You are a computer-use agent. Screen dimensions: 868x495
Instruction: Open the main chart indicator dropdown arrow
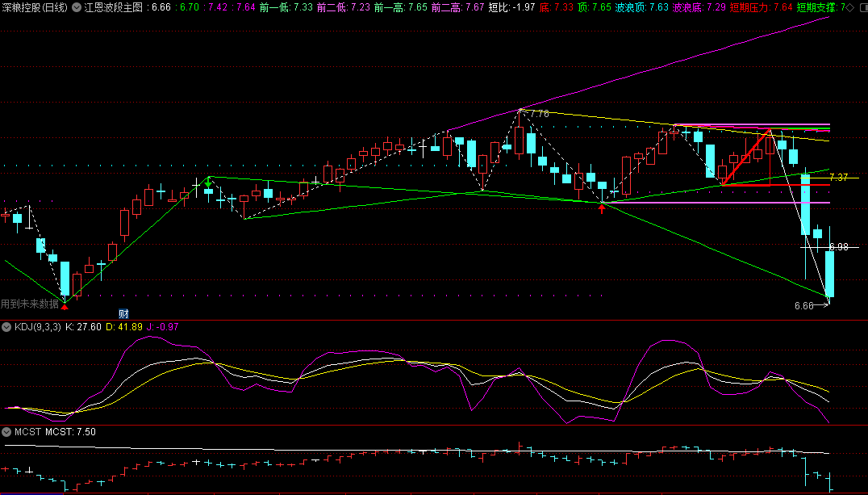click(x=76, y=8)
